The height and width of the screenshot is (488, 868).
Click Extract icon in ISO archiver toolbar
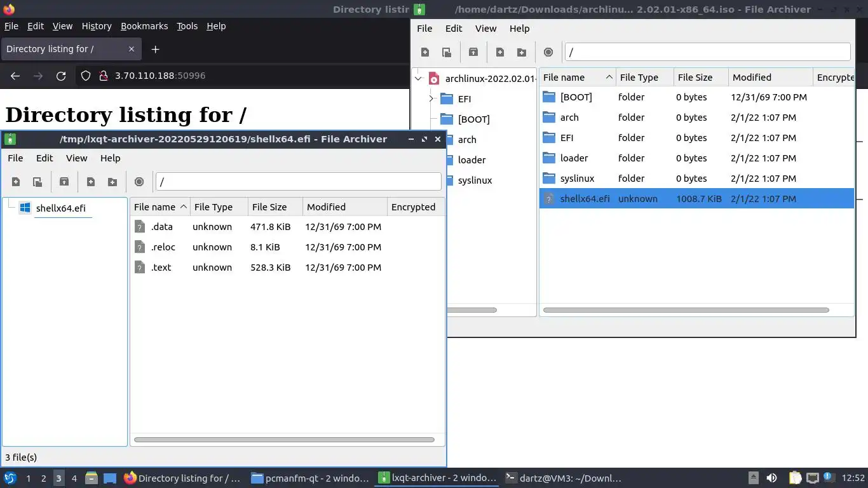473,52
